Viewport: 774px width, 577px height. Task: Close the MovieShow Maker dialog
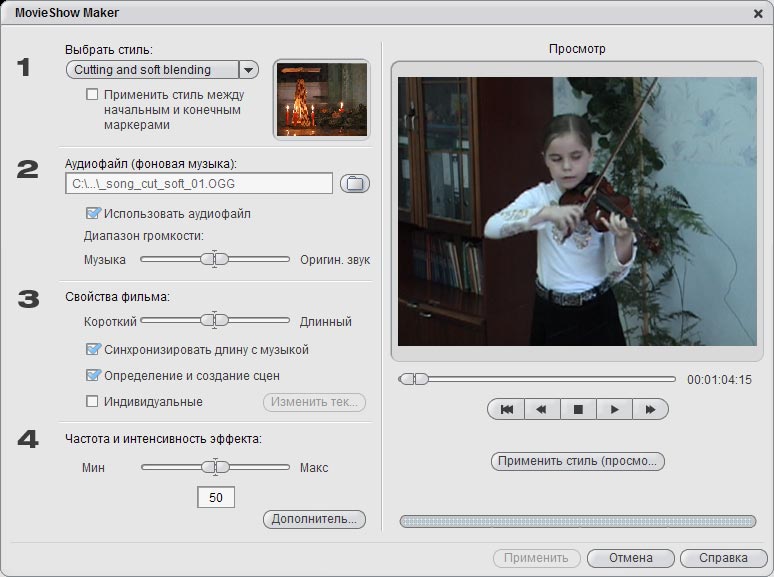758,13
